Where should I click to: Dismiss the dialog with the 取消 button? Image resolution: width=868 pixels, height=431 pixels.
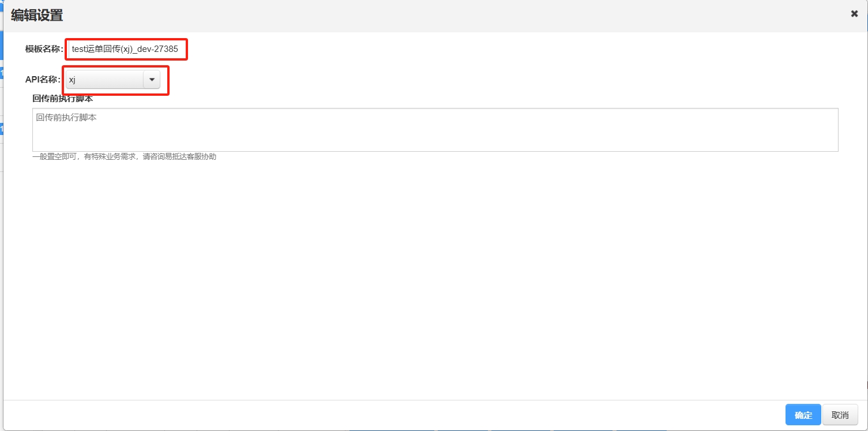[x=840, y=415]
